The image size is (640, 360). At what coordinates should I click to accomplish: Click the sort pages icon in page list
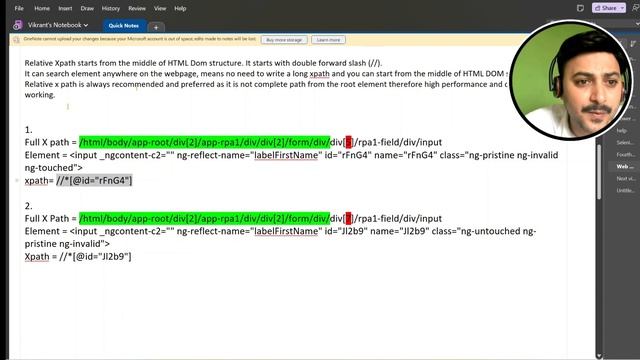[633, 44]
